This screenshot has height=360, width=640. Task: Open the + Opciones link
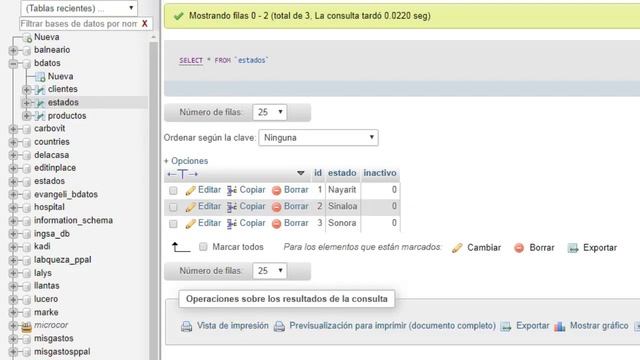click(x=186, y=161)
